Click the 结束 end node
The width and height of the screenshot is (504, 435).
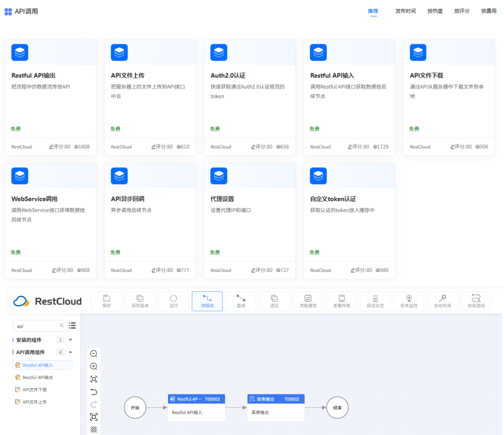pos(337,407)
